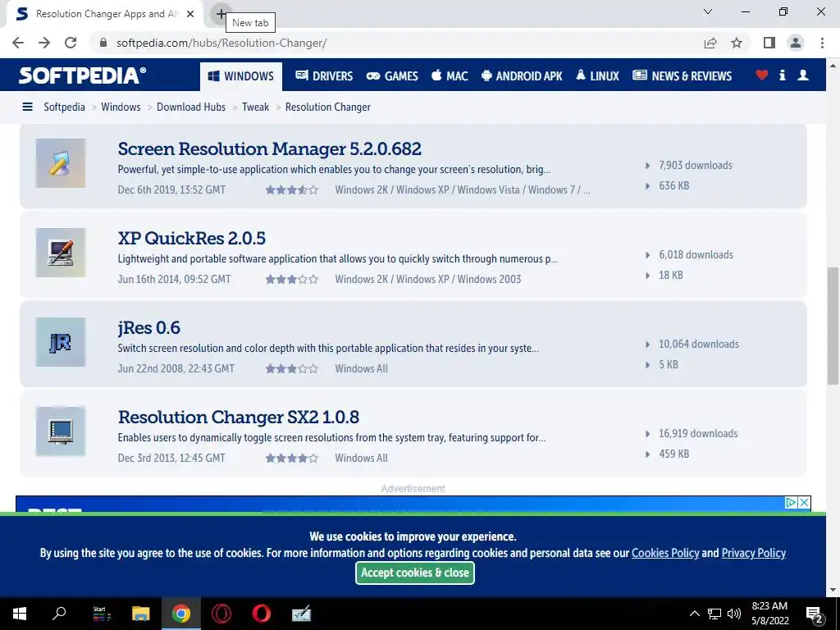Open Chrome's three-dot menu
The width and height of the screenshot is (840, 630).
pos(822,43)
